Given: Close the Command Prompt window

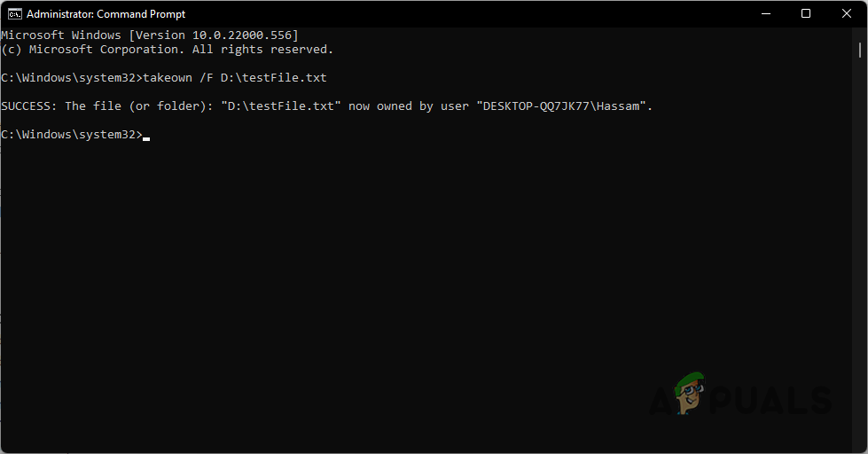Looking at the screenshot, I should point(847,13).
